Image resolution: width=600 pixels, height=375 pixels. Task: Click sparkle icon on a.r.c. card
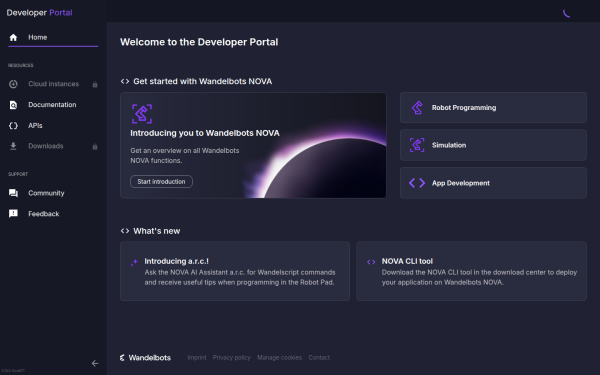[134, 262]
